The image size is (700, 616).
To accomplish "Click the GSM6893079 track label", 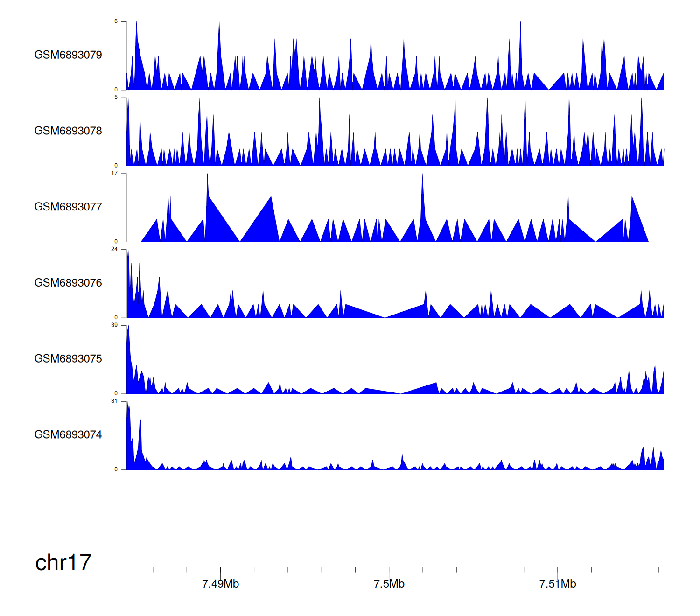I will click(68, 55).
